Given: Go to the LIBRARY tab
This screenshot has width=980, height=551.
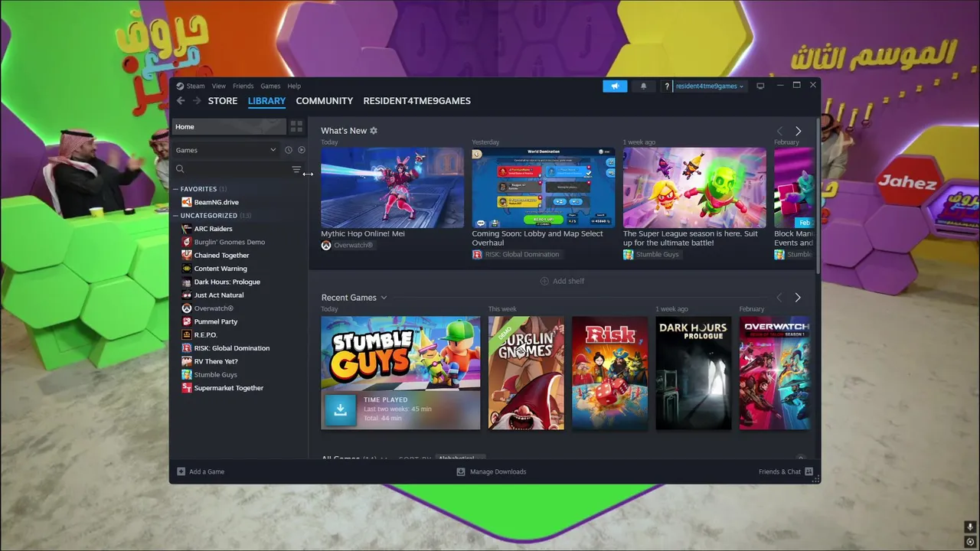Looking at the screenshot, I should pyautogui.click(x=266, y=101).
